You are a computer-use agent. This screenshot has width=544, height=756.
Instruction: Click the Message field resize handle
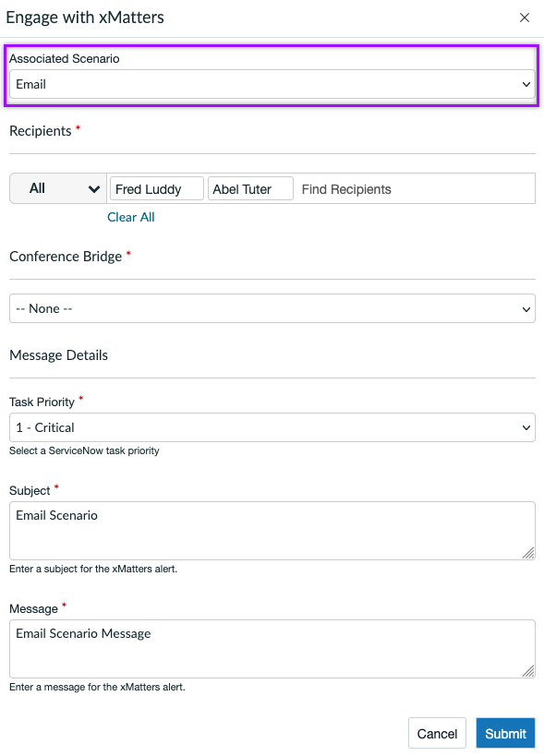pyautogui.click(x=528, y=671)
